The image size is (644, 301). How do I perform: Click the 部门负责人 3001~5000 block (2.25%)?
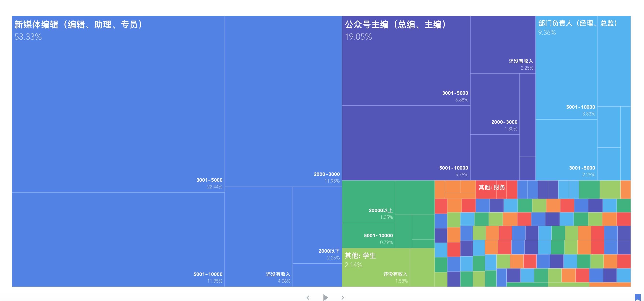click(566, 150)
